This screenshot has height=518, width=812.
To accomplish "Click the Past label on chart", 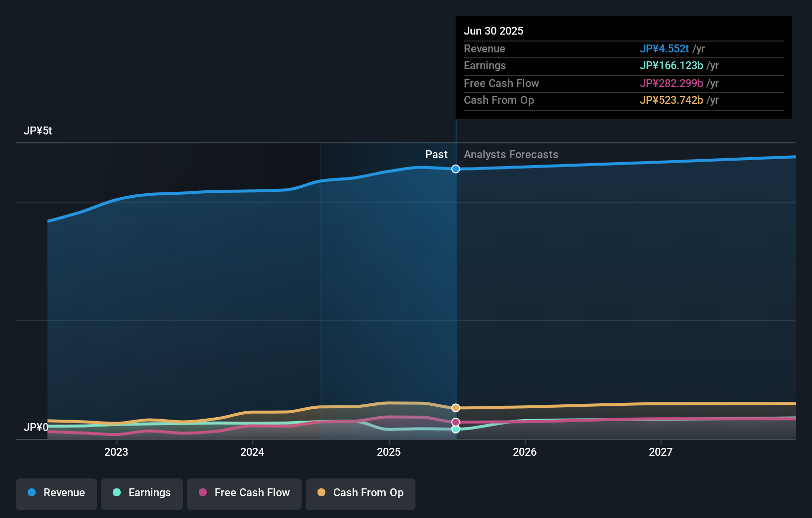I will click(x=436, y=155).
